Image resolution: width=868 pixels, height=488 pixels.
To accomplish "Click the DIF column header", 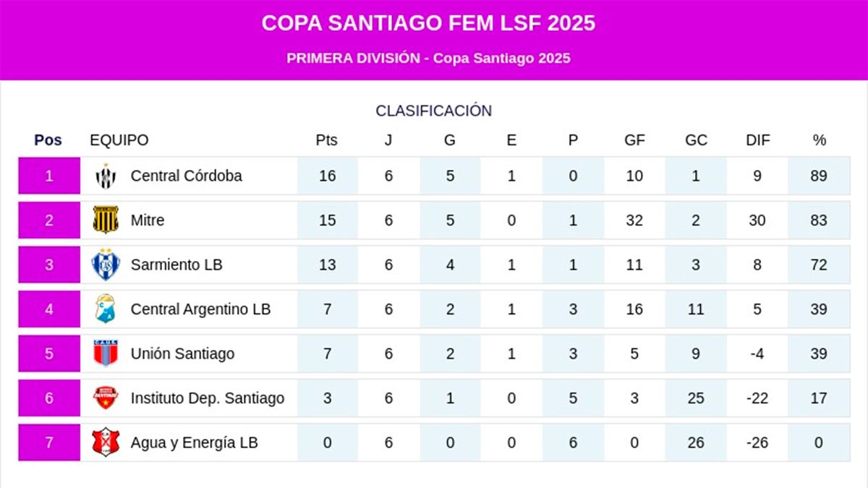I will [758, 140].
